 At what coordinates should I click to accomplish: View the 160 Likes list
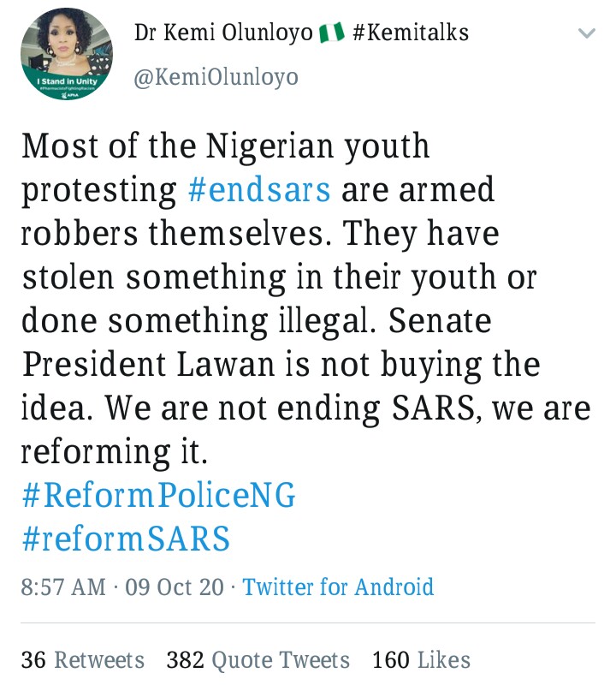(x=421, y=660)
